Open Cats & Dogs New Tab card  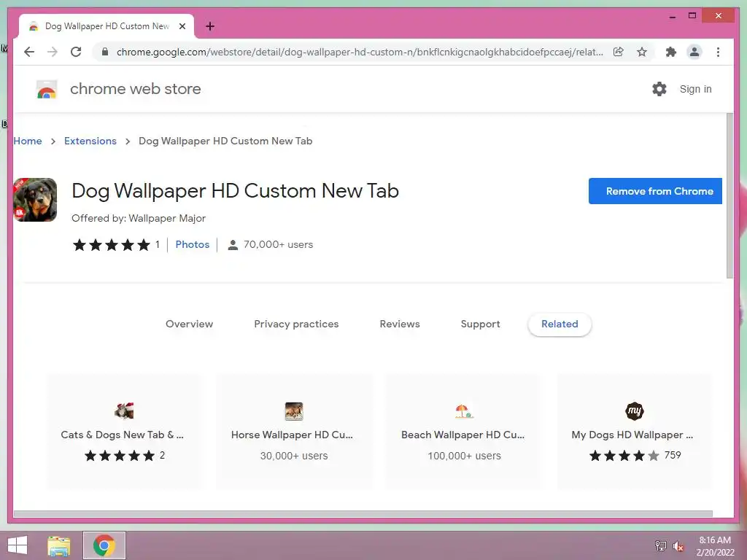124,432
